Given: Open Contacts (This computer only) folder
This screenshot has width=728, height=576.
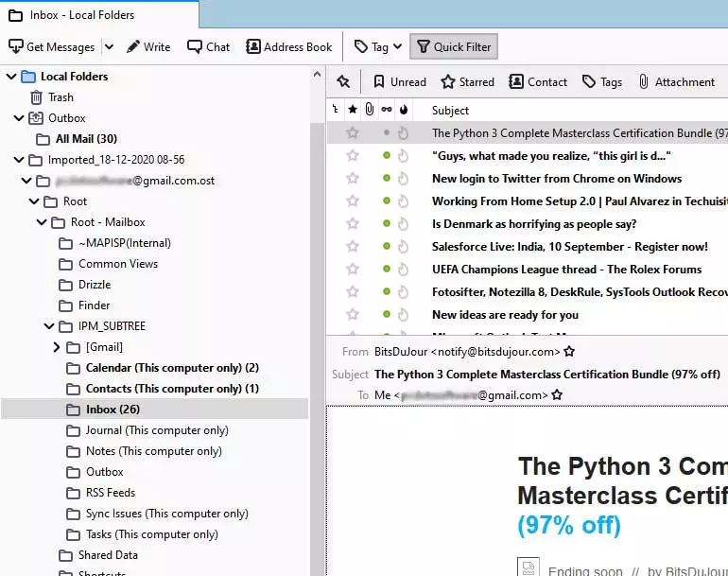Looking at the screenshot, I should (x=172, y=389).
